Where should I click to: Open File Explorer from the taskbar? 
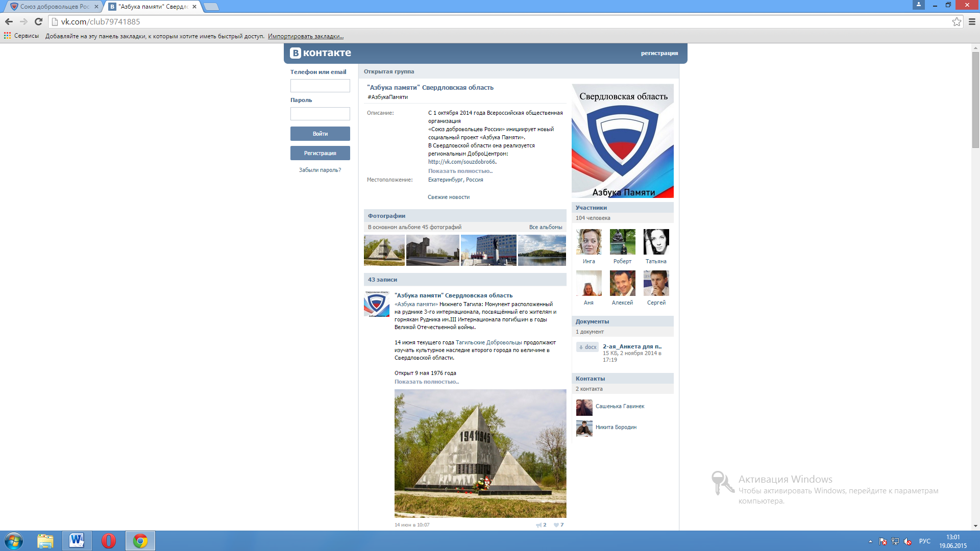pos(45,541)
